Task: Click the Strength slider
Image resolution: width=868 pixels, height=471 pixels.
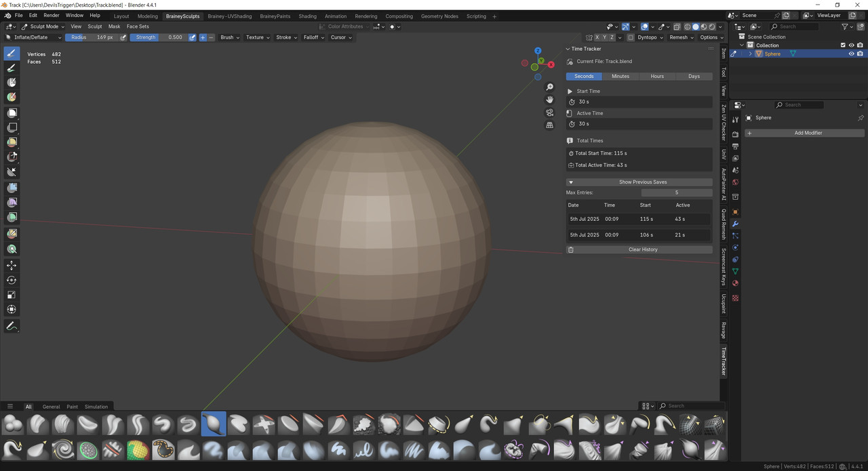Action: click(158, 37)
